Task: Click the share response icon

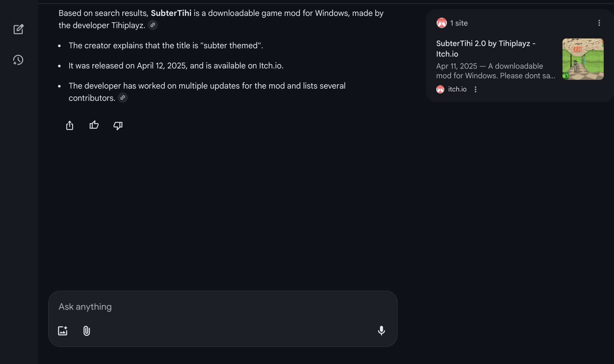Action: pyautogui.click(x=70, y=125)
